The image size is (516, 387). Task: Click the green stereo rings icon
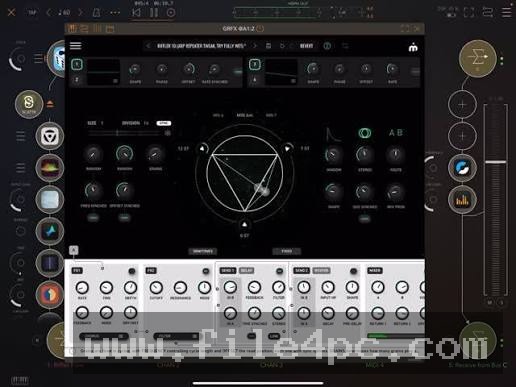pos(365,133)
